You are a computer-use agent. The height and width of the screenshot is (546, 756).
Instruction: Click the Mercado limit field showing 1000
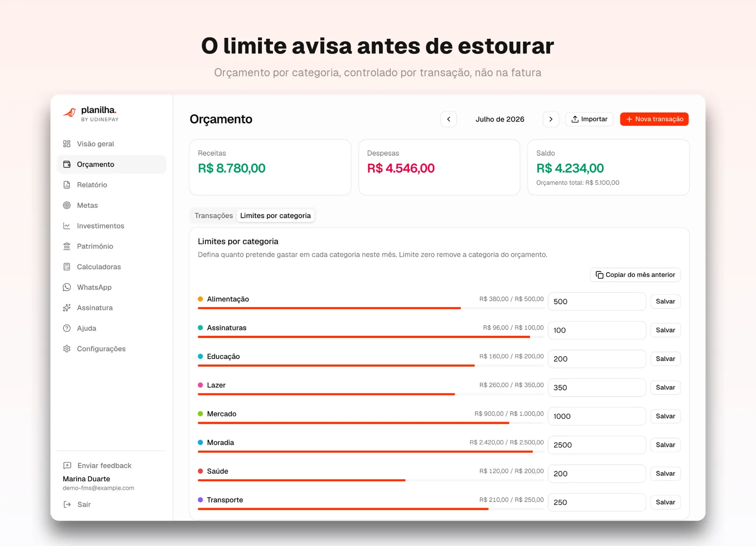[597, 416]
